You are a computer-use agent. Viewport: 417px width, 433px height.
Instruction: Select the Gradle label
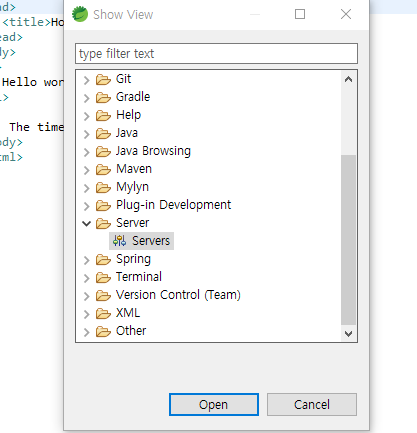pos(133,97)
